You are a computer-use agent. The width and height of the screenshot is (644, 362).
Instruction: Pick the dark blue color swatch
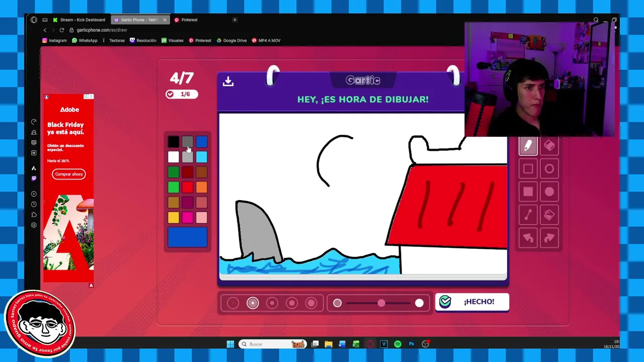coord(201,143)
